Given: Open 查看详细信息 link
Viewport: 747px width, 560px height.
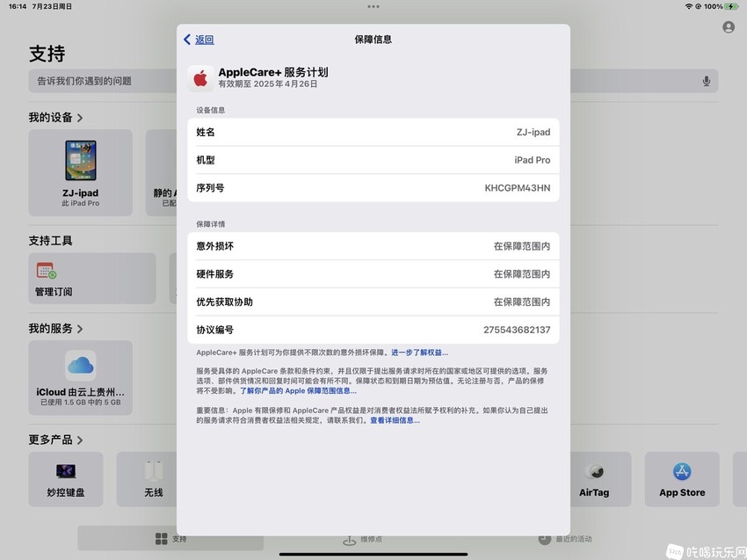Looking at the screenshot, I should 395,420.
